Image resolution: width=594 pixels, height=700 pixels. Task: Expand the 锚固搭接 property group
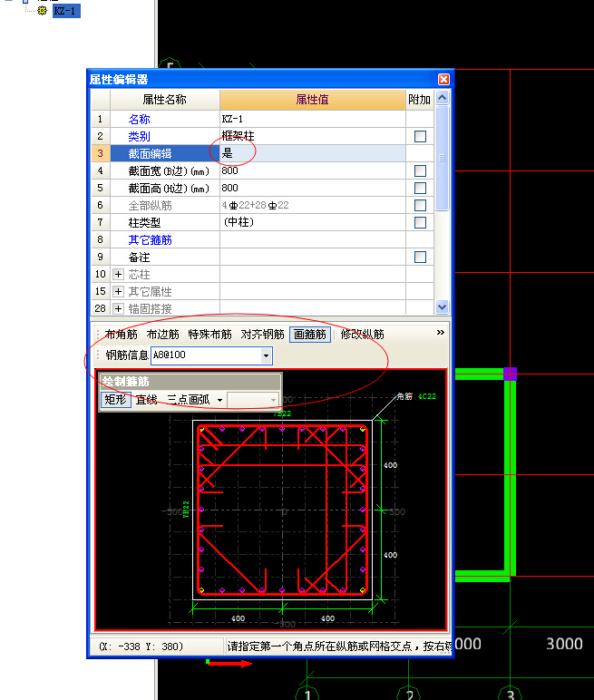point(118,308)
